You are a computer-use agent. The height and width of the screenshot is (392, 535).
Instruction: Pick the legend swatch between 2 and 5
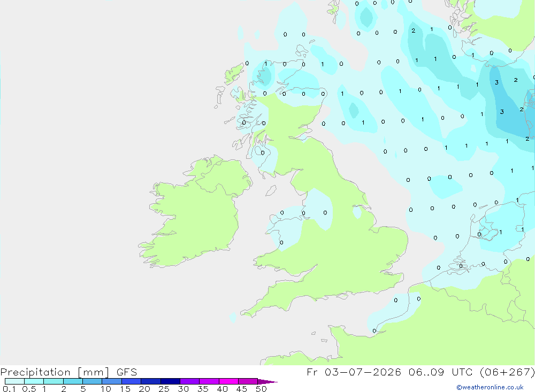click(73, 381)
